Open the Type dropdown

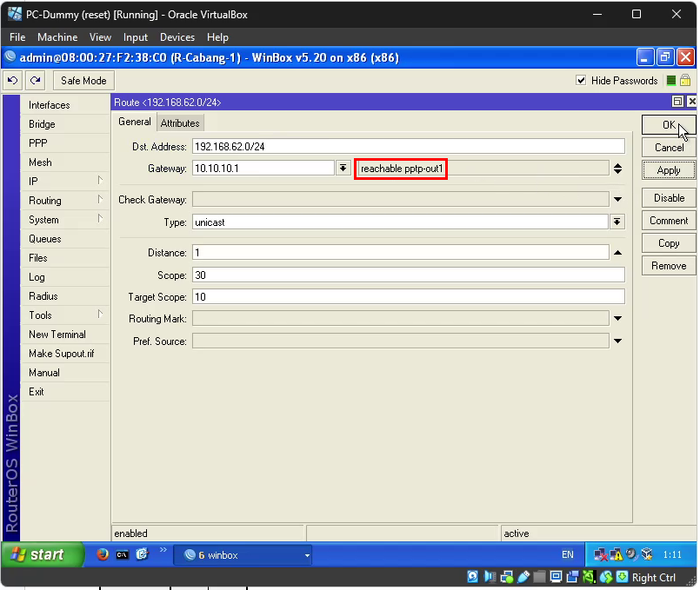click(617, 222)
